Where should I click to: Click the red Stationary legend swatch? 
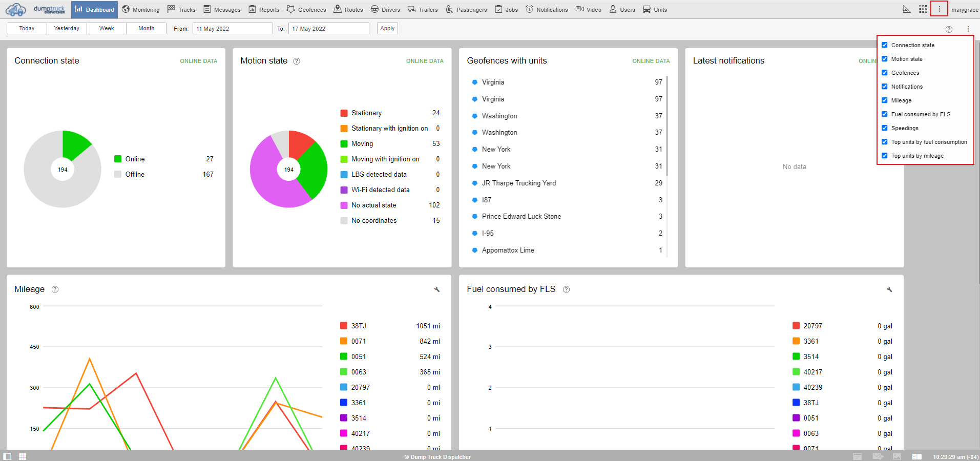[344, 113]
